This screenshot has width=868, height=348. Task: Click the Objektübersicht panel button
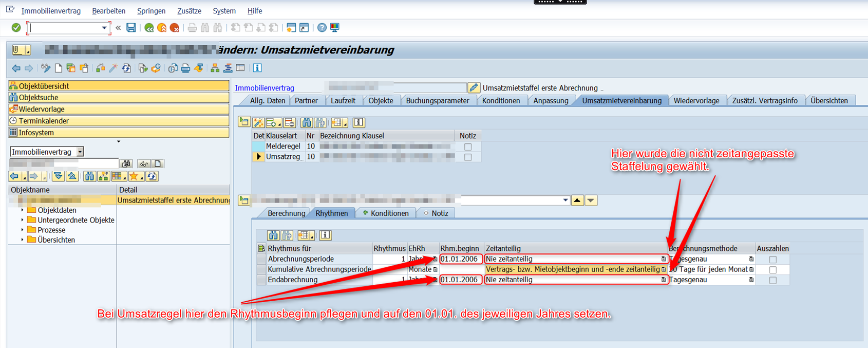click(119, 86)
